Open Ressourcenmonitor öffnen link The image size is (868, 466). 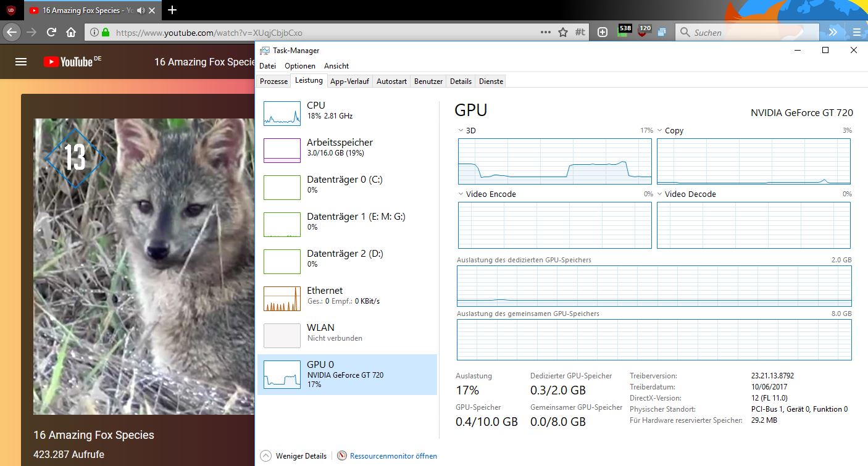(x=393, y=456)
